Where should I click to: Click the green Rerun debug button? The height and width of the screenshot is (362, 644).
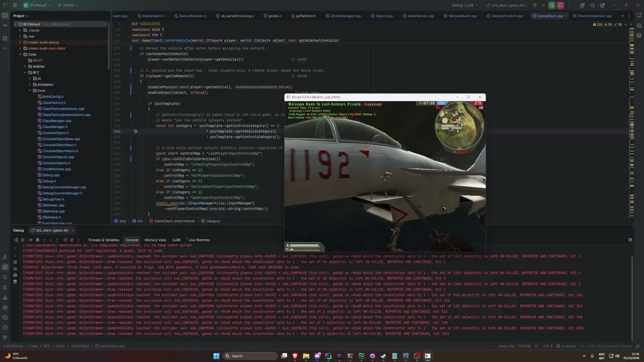coord(552,5)
